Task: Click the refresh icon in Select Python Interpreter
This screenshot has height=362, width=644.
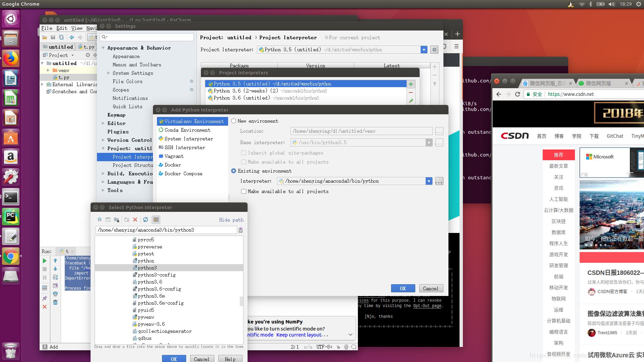Action: (146, 220)
